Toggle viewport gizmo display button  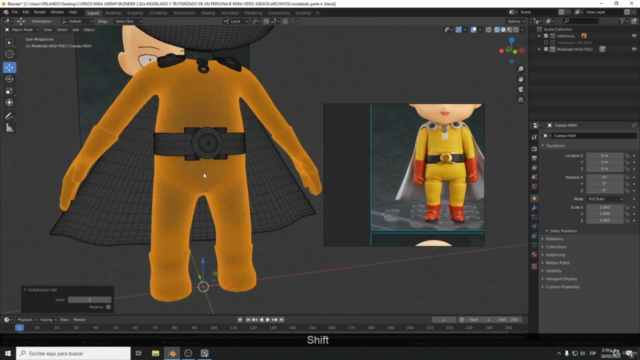[x=459, y=30]
